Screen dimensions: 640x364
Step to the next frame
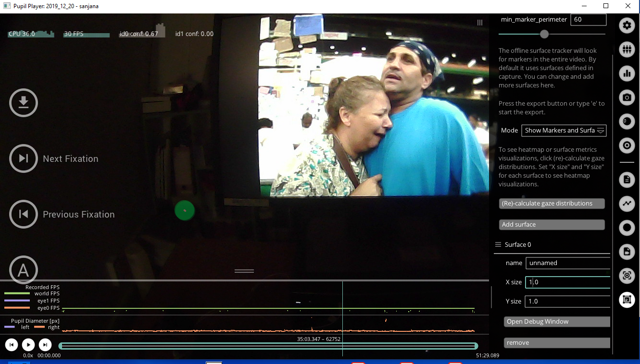click(45, 344)
